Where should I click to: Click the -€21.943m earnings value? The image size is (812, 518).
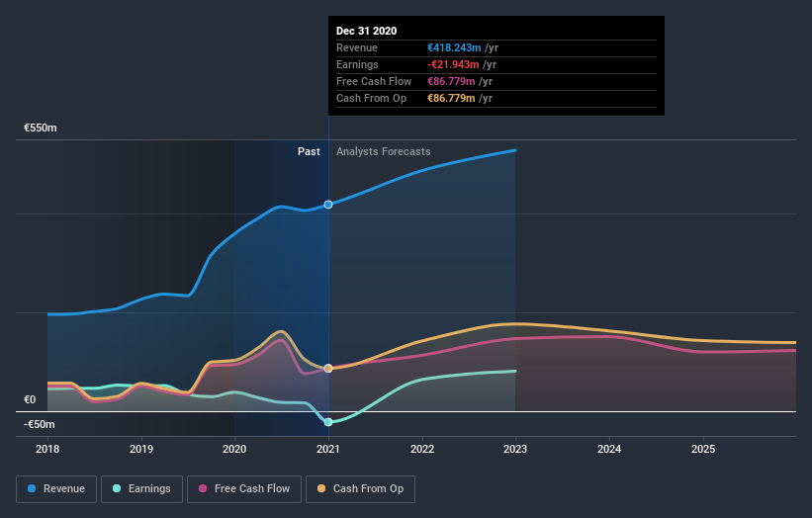point(453,64)
